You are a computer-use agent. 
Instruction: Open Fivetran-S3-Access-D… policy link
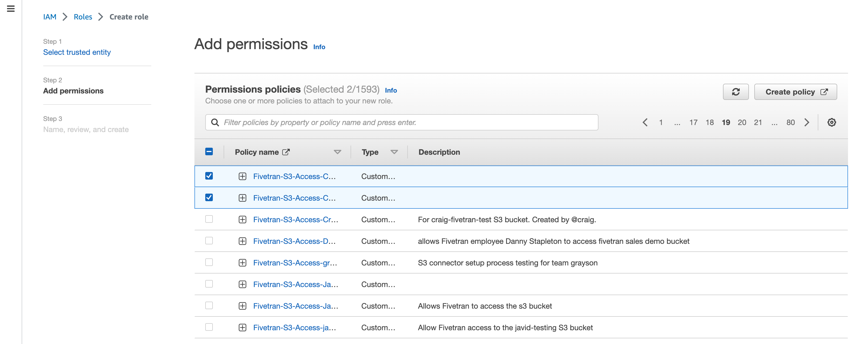294,241
